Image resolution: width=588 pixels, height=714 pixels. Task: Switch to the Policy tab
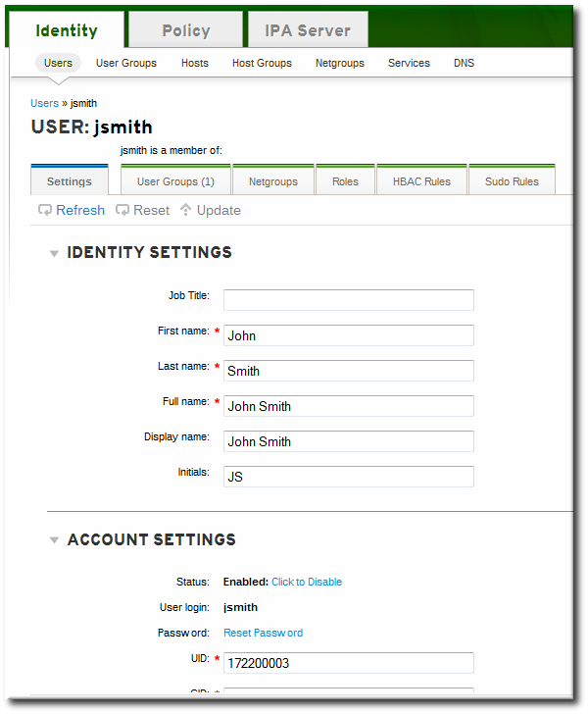point(186,30)
